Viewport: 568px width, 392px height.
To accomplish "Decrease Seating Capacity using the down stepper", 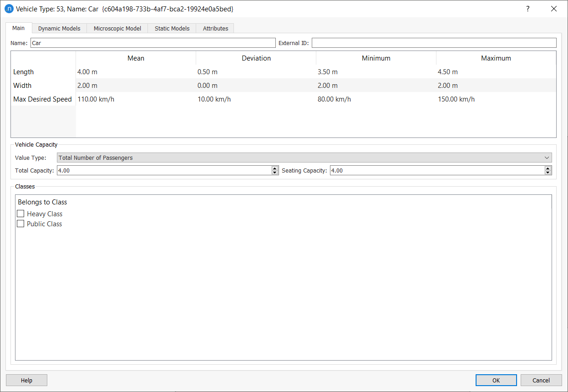I will click(548, 172).
